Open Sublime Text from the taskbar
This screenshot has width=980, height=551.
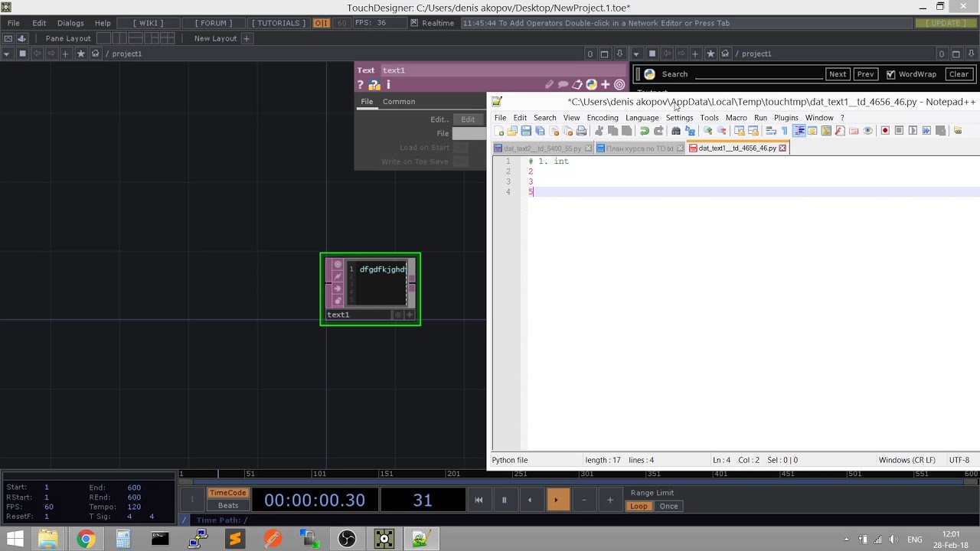coord(234,539)
